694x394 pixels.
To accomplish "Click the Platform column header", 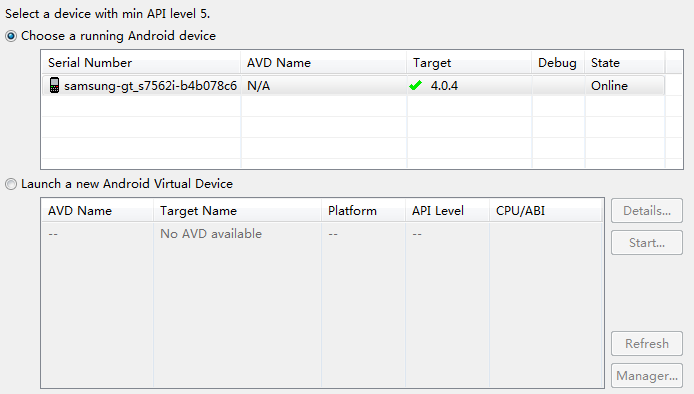I will point(363,210).
